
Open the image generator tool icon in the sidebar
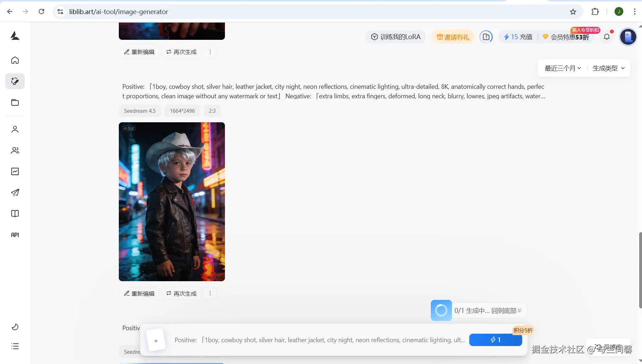coord(15,81)
